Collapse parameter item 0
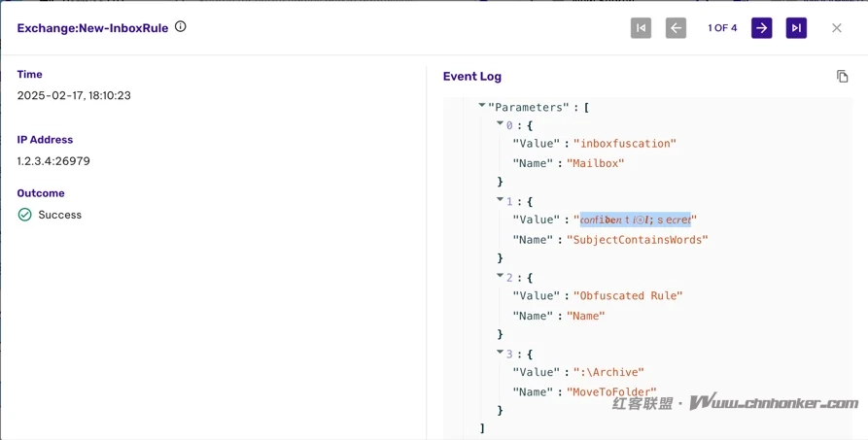 501,124
